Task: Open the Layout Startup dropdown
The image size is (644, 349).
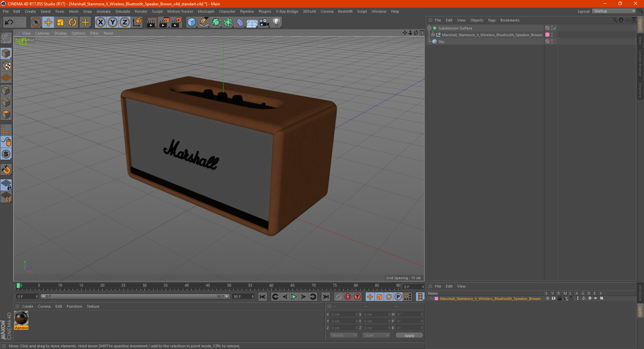Action: coord(614,11)
